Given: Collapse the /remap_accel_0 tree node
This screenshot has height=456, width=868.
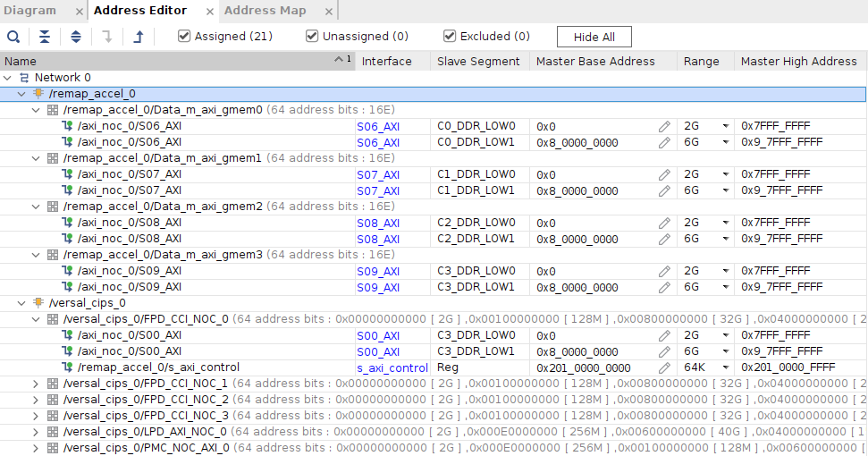Looking at the screenshot, I should coord(21,94).
